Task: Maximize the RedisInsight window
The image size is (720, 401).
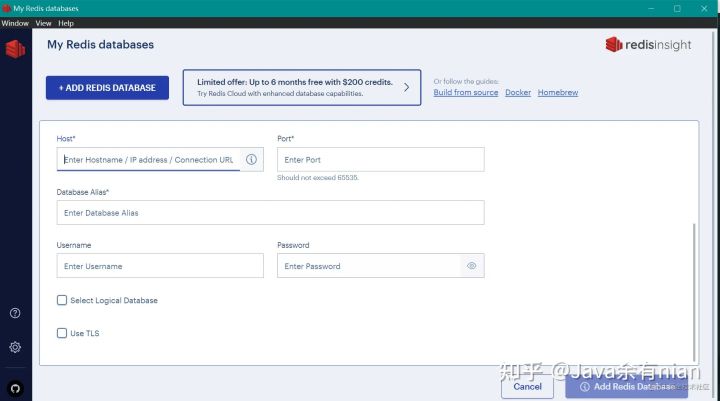Action: [x=677, y=8]
